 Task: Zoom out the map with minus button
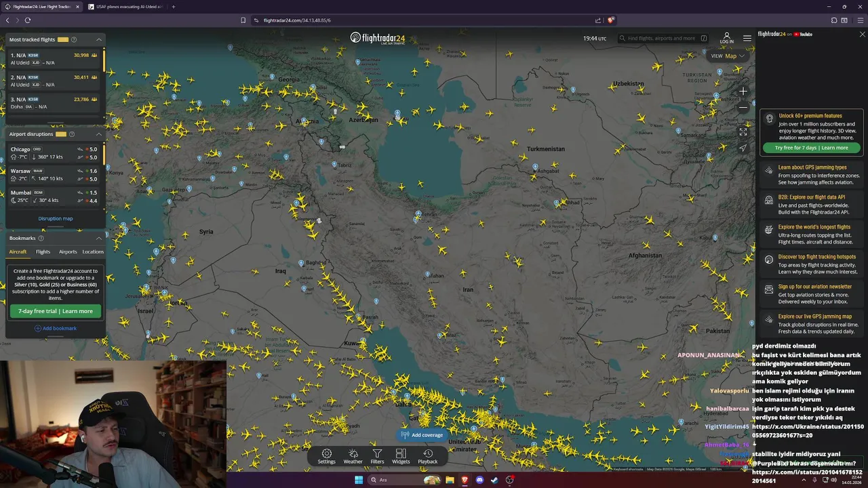point(743,107)
